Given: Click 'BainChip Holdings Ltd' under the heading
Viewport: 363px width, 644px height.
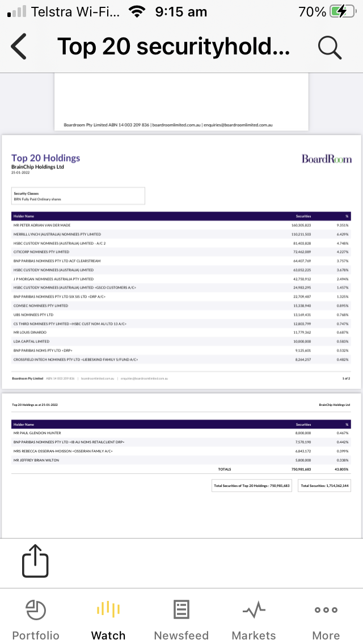Looking at the screenshot, I should pyautogui.click(x=37, y=167).
